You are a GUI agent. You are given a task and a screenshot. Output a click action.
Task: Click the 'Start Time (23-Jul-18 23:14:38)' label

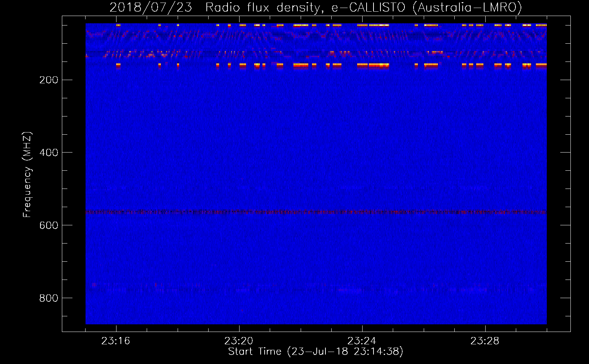316,352
